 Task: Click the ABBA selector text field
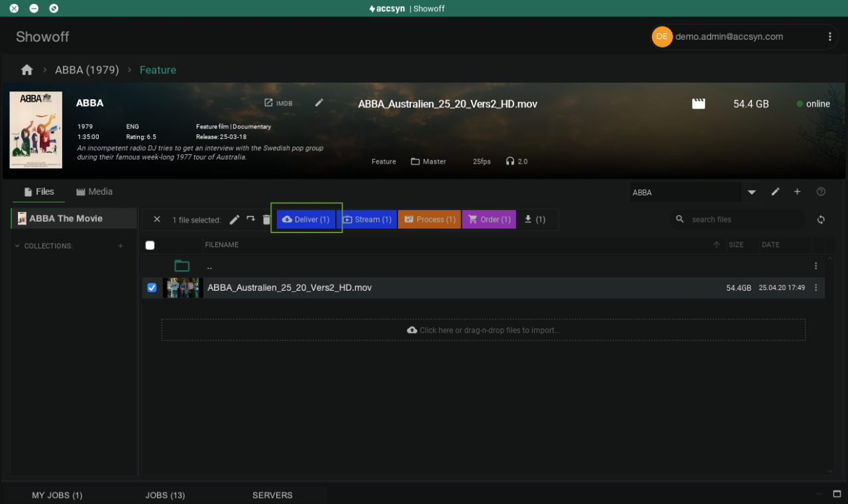[684, 192]
